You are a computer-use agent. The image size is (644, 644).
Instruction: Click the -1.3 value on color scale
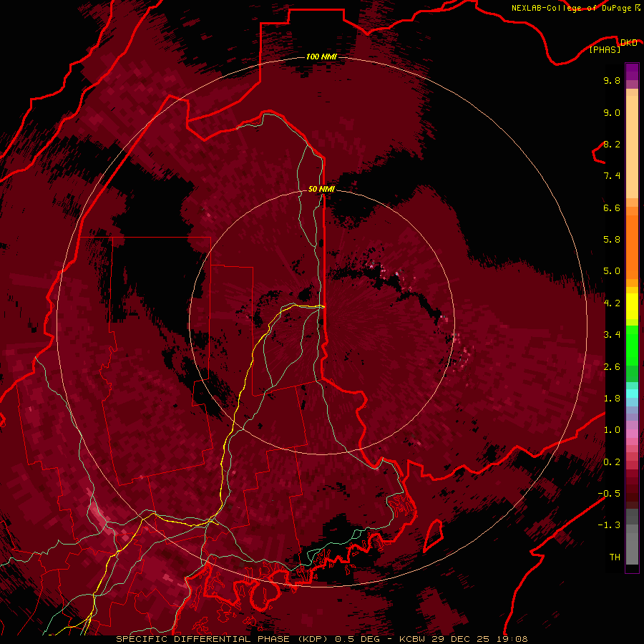pyautogui.click(x=609, y=525)
